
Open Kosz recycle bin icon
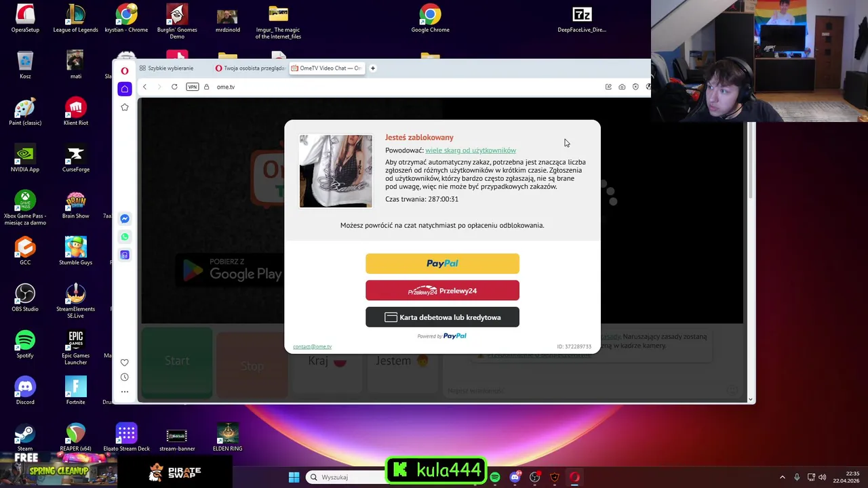[x=25, y=65]
